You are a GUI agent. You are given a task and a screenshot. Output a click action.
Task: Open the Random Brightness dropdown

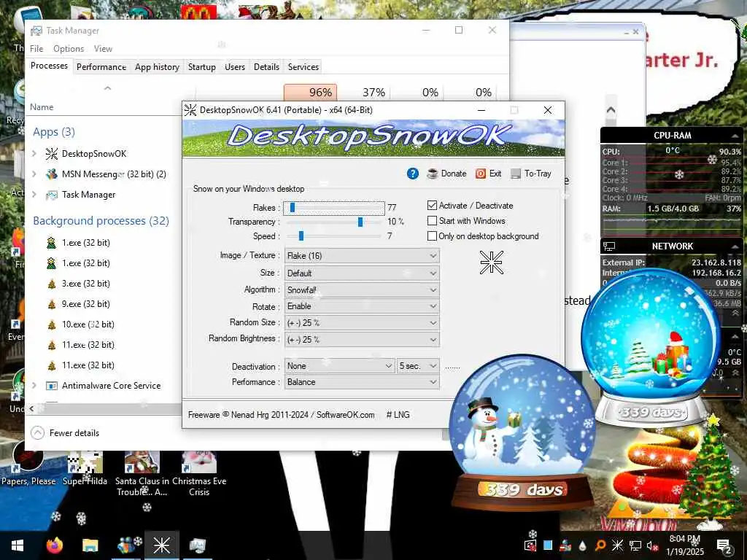coord(362,340)
